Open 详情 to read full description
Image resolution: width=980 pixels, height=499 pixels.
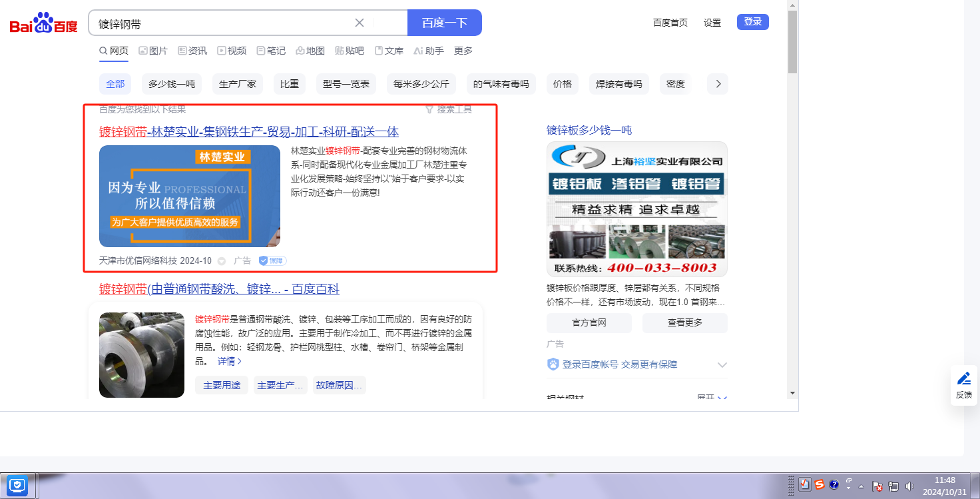pos(230,361)
